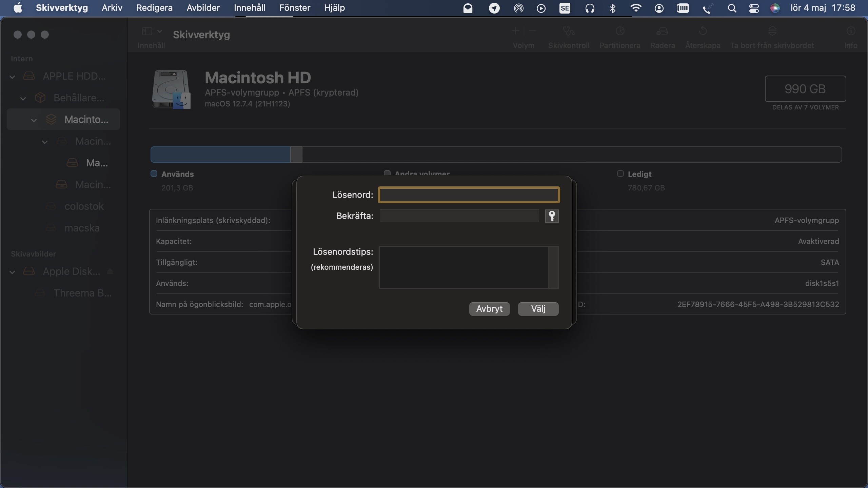Click the Lösenordstips hint text area
This screenshot has height=488, width=868.
pyautogui.click(x=463, y=267)
